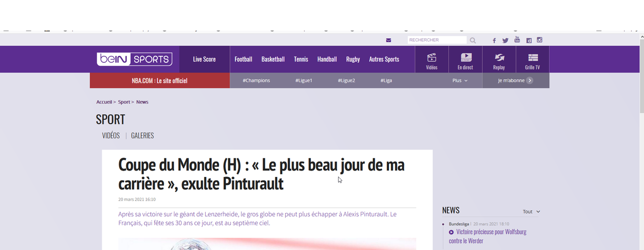Viewport: 644px width, 250px height.
Task: Select the #Ligue1 tag
Action: click(304, 80)
